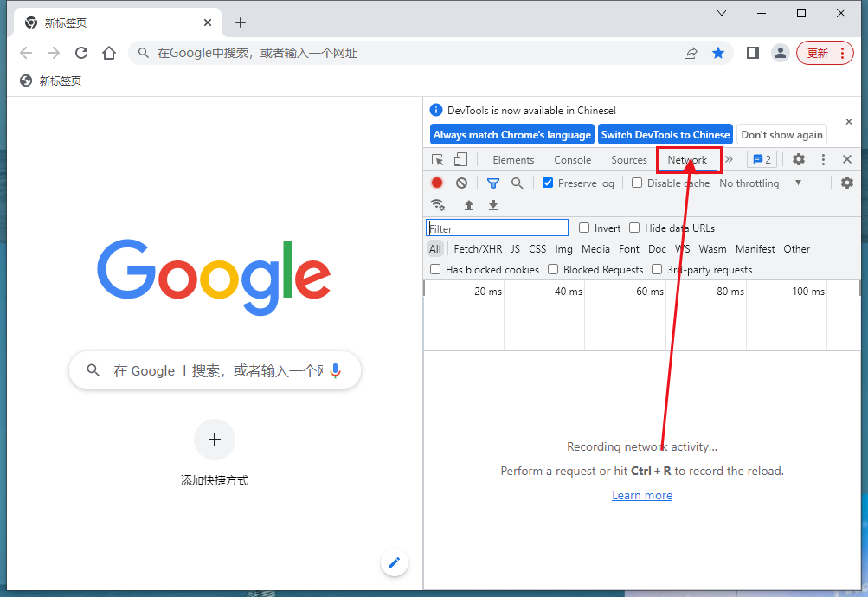Open Network panel settings gear
This screenshot has width=868, height=597.
pos(847,183)
